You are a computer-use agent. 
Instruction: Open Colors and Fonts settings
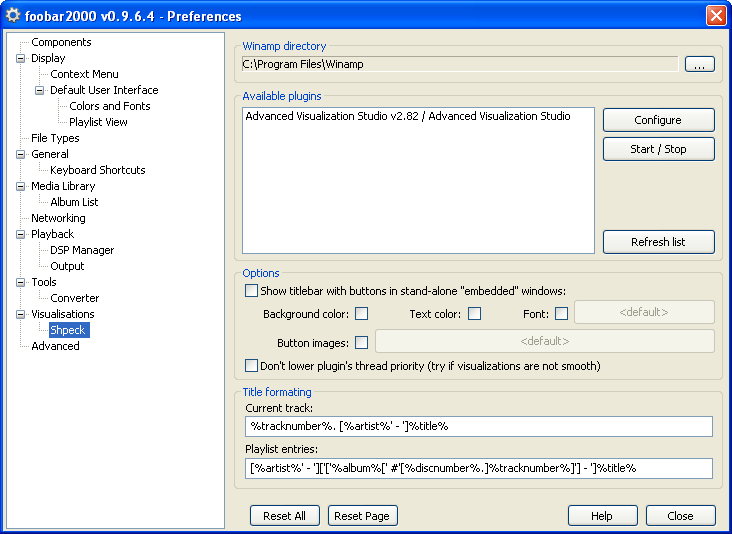[110, 106]
